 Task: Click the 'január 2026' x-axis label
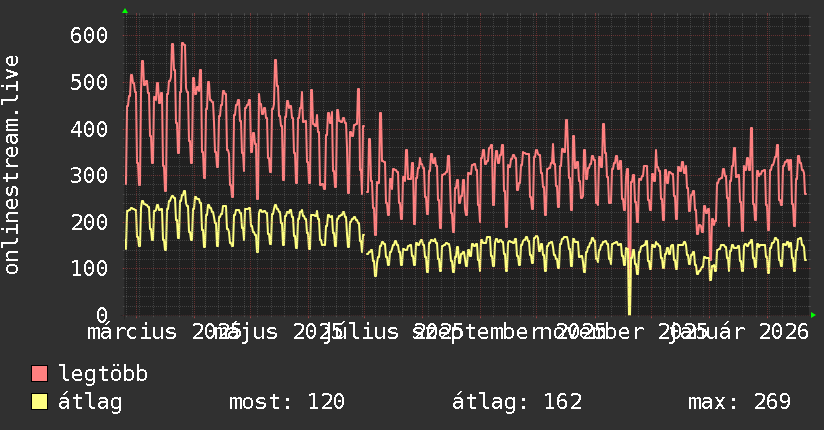[x=740, y=332]
